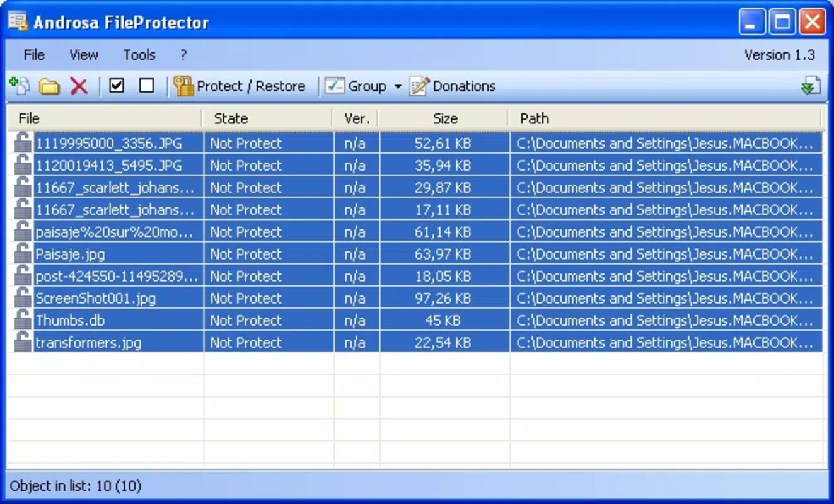Click padlock icon of 1120019413_5495.JPG row
Image resolution: width=834 pixels, height=504 pixels.
[x=23, y=164]
